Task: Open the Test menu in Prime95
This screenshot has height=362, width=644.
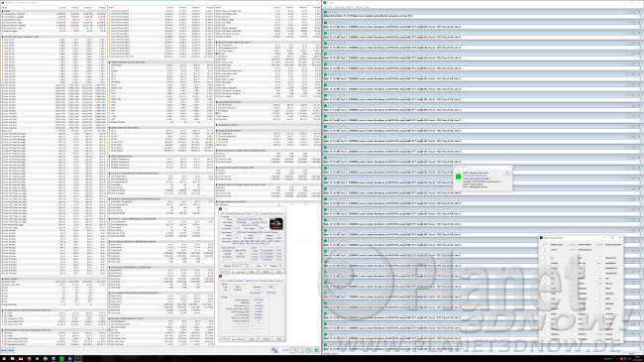Action: [x=325, y=7]
